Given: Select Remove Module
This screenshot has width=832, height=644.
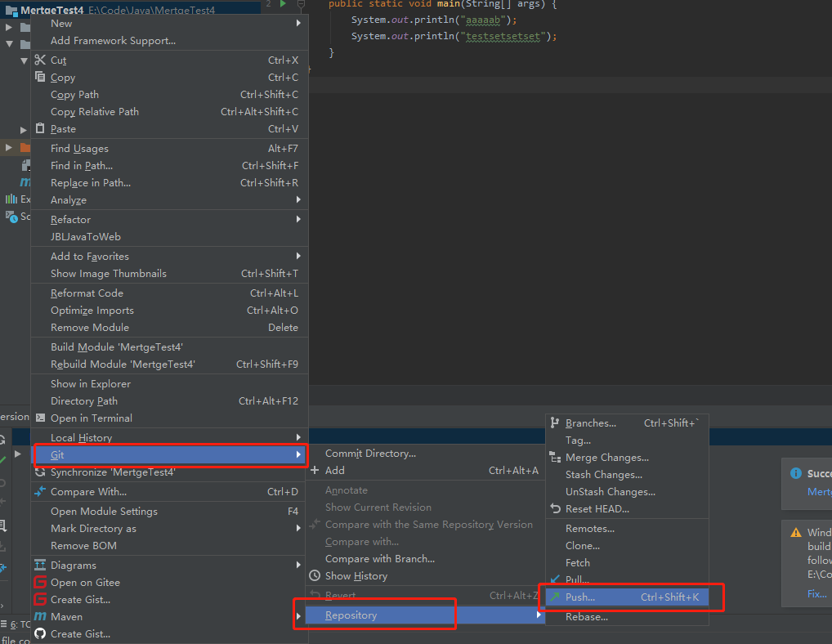Looking at the screenshot, I should point(170,327).
